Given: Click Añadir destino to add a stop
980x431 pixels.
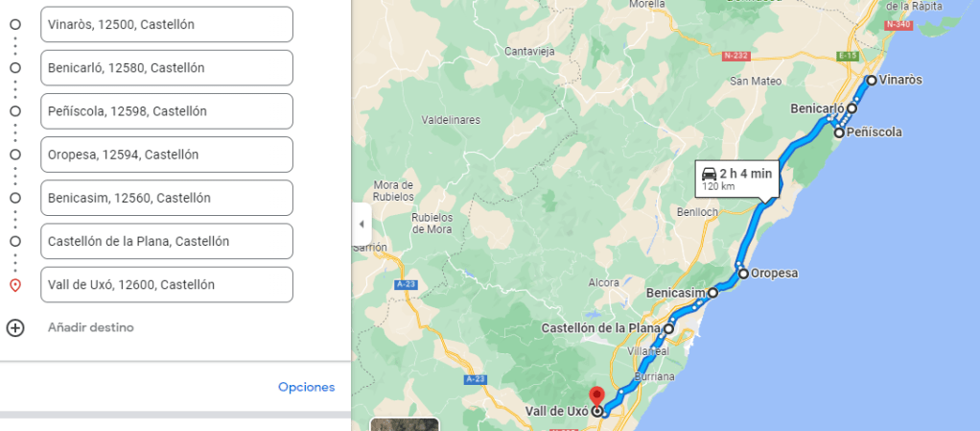Looking at the screenshot, I should tap(91, 327).
